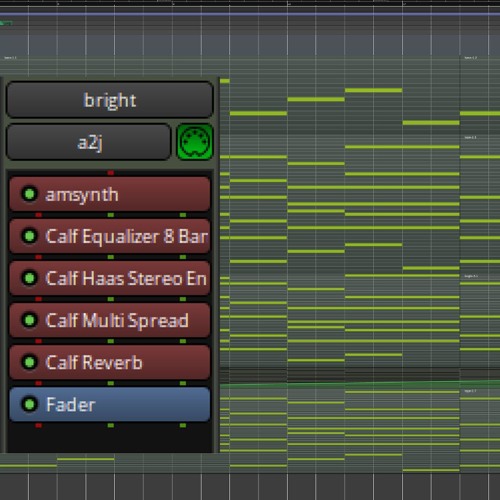500x500 pixels.
Task: Select the Calf Haas Stereo Enhancer processor
Action: pyautogui.click(x=110, y=278)
